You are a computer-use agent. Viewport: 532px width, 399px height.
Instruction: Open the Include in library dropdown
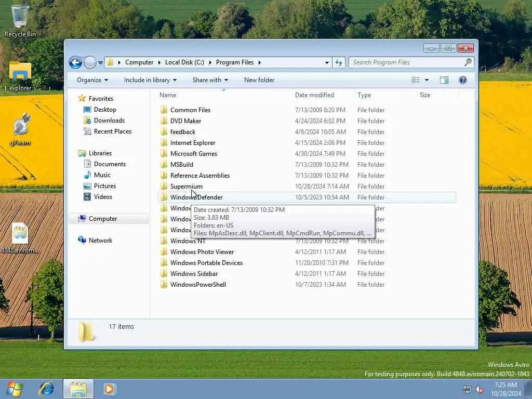coord(150,80)
